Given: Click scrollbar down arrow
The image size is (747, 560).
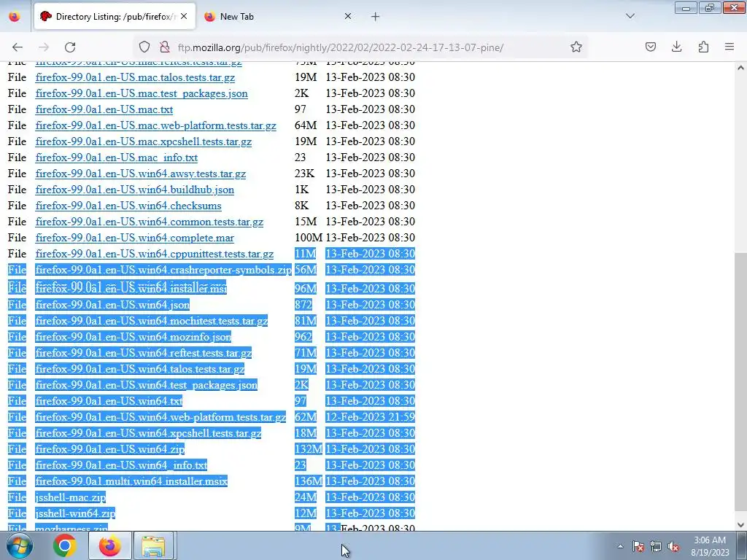Looking at the screenshot, I should [x=741, y=525].
